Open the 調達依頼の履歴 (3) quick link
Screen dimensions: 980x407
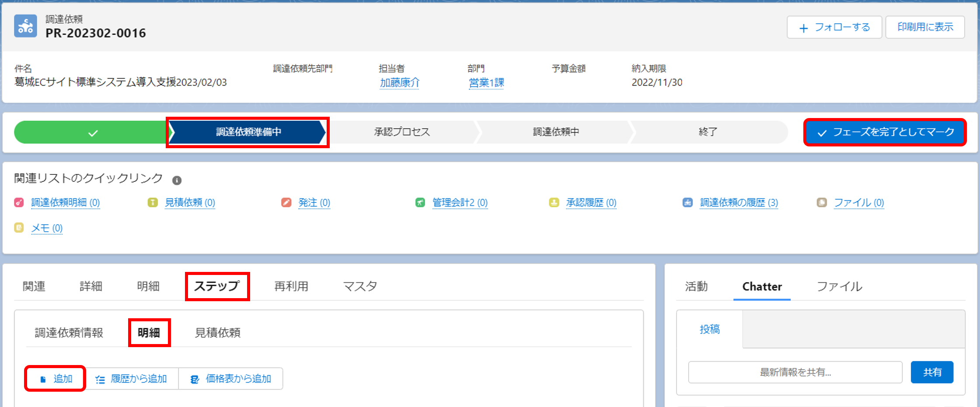739,202
